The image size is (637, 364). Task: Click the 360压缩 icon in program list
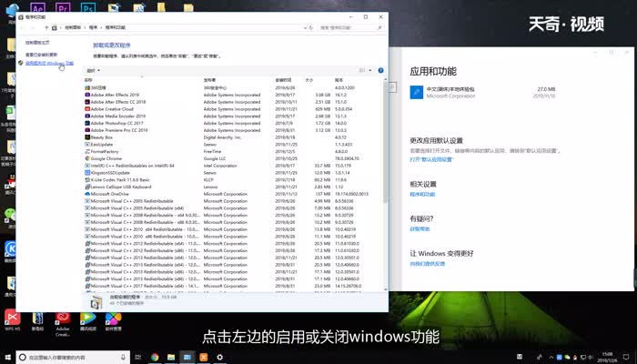click(87, 87)
